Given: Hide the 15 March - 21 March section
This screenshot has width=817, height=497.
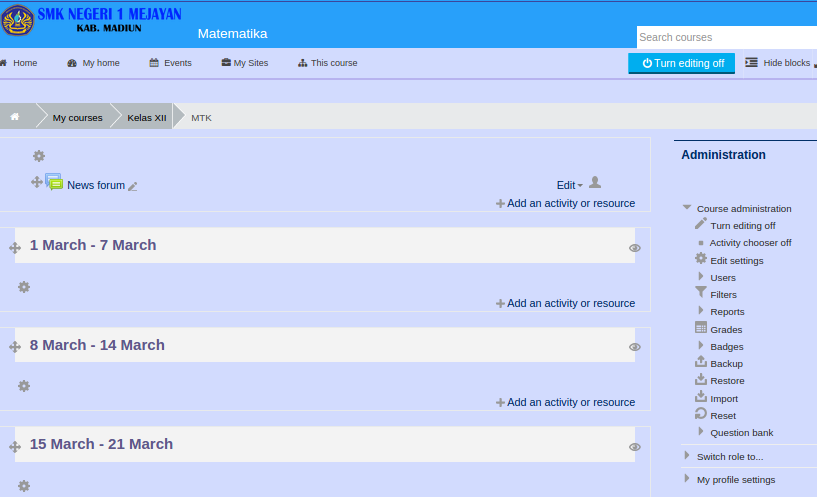Looking at the screenshot, I should tap(635, 447).
